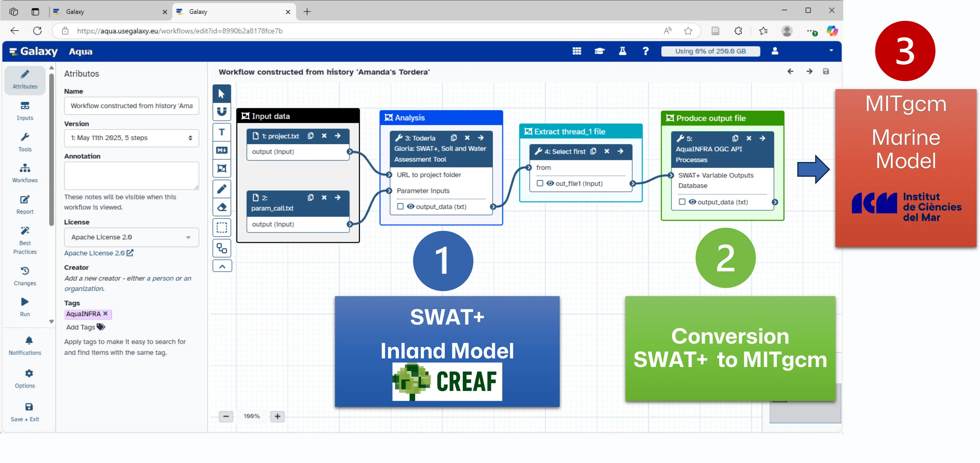
Task: Select the pointer tool in editor toolbar
Action: click(222, 94)
